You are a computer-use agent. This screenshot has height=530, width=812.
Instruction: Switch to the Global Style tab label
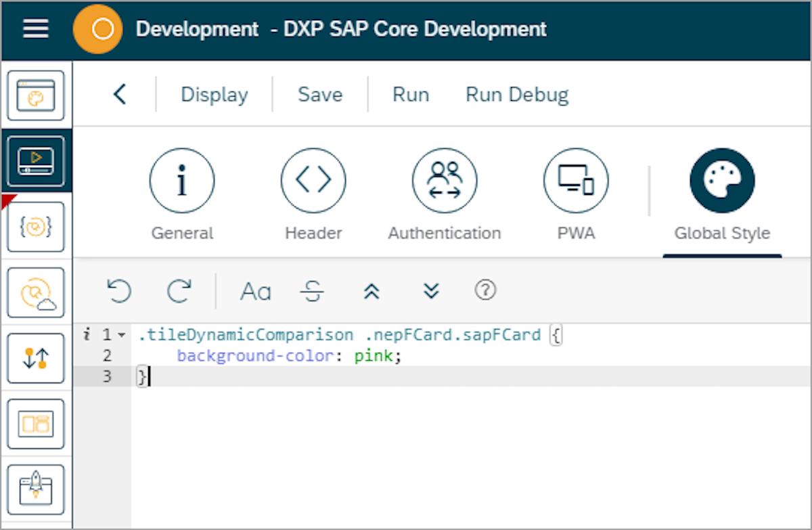coord(722,234)
